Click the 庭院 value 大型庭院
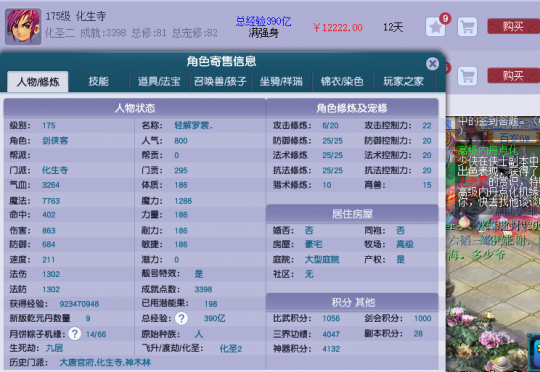This screenshot has width=540, height=372. (322, 259)
